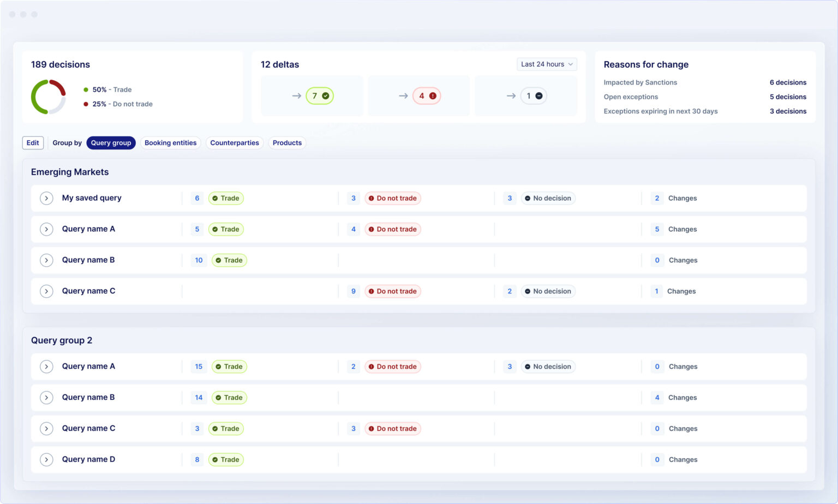The height and width of the screenshot is (504, 838).
Task: Expand Query name B in Emerging Markets
Action: 46,260
